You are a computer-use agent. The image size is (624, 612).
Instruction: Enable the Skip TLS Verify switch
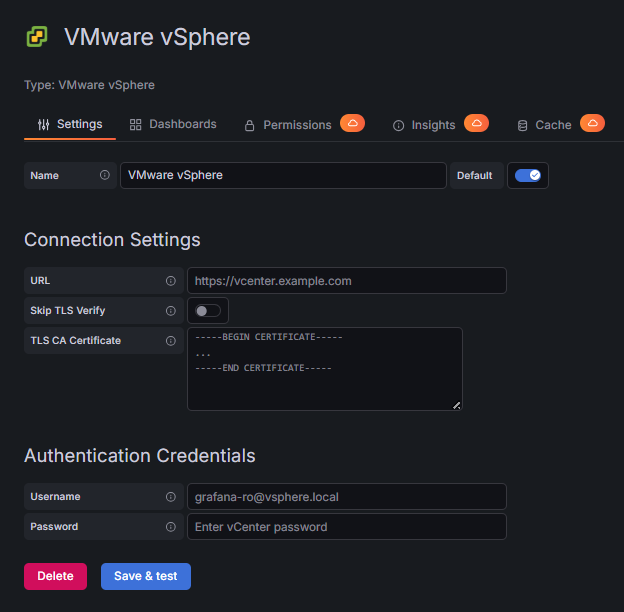click(208, 311)
